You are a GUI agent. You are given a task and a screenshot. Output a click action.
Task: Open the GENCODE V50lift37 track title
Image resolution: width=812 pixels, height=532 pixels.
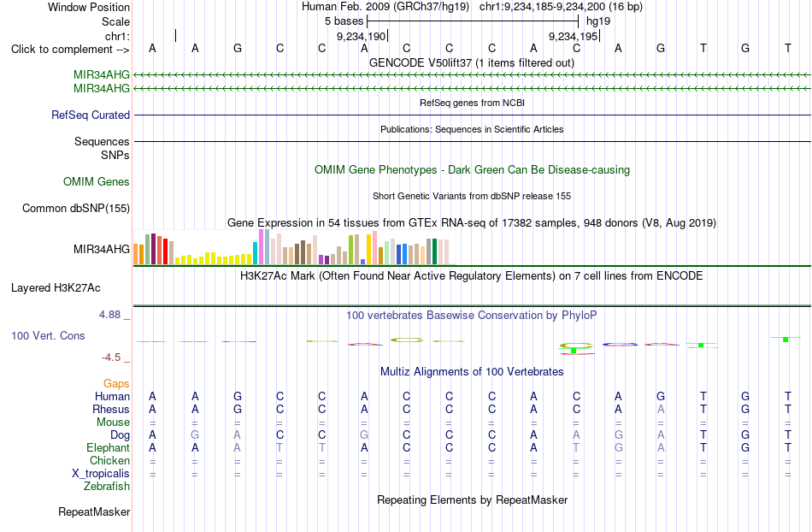tap(471, 62)
